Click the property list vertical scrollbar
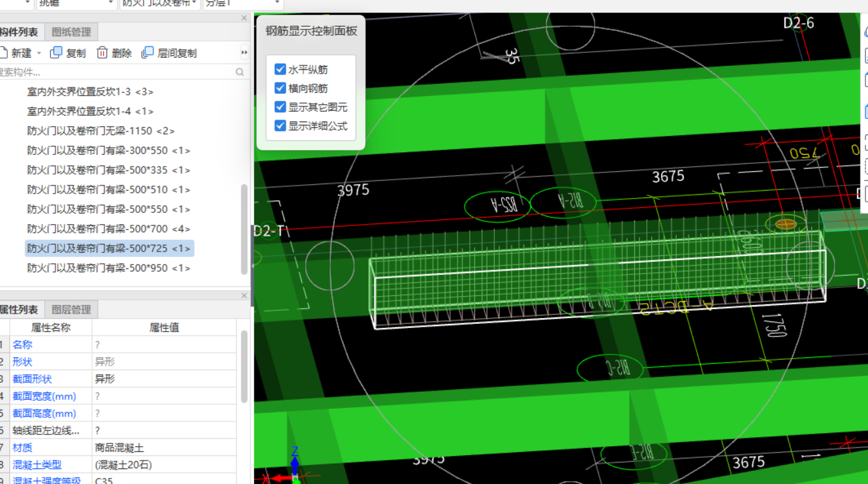The image size is (868, 484). tap(245, 366)
